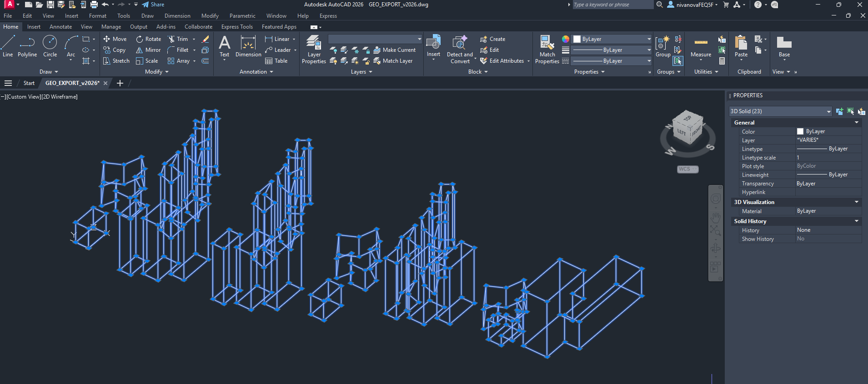The height and width of the screenshot is (384, 868).
Task: Click the Erase tool icon
Action: tap(206, 39)
